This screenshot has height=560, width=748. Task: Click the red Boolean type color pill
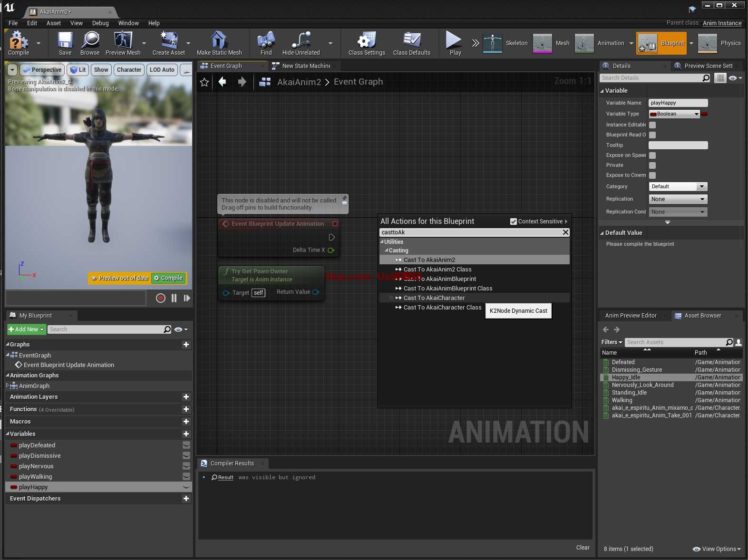point(705,114)
